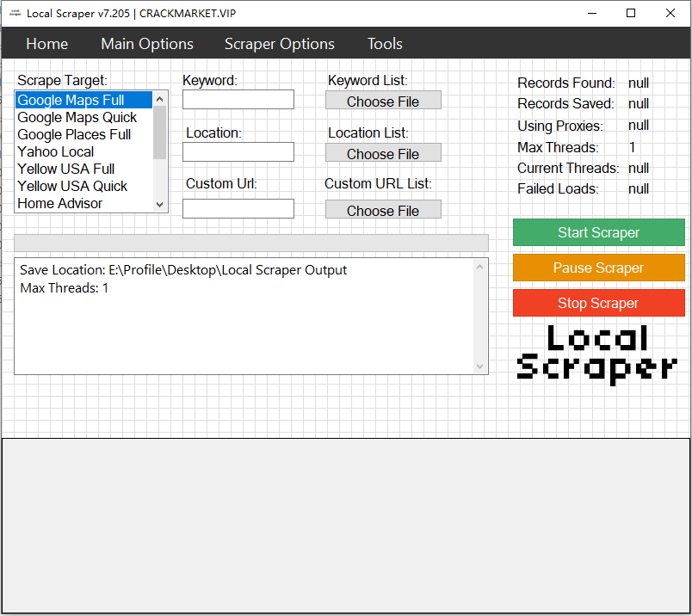Focus the Custom Url input field
This screenshot has width=692, height=616.
(238, 208)
